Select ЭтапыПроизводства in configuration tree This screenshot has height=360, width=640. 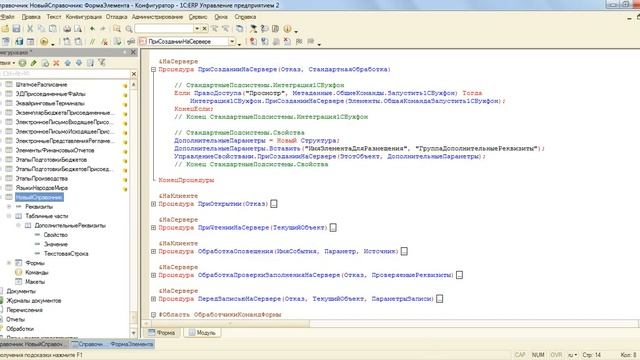[42, 178]
